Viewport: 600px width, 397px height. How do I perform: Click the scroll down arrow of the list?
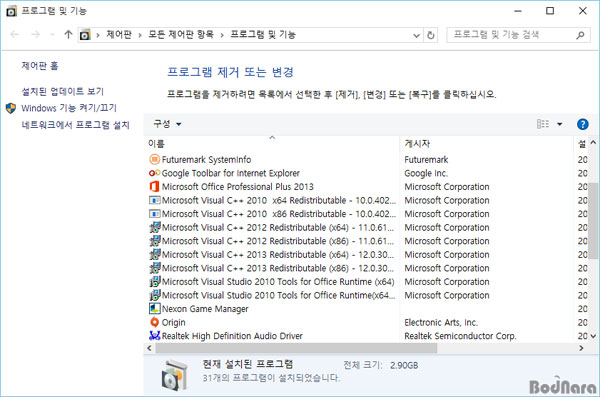[593, 336]
